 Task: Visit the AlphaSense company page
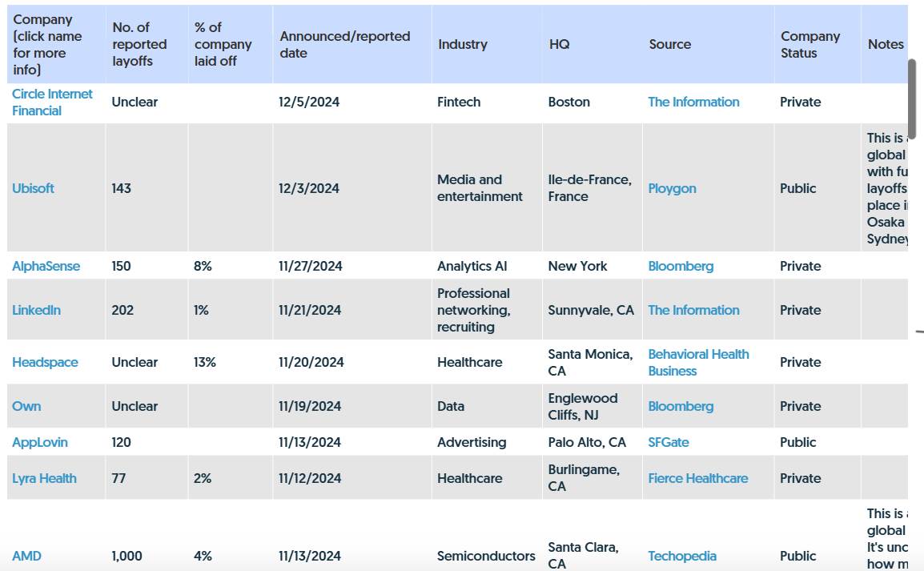click(x=44, y=266)
